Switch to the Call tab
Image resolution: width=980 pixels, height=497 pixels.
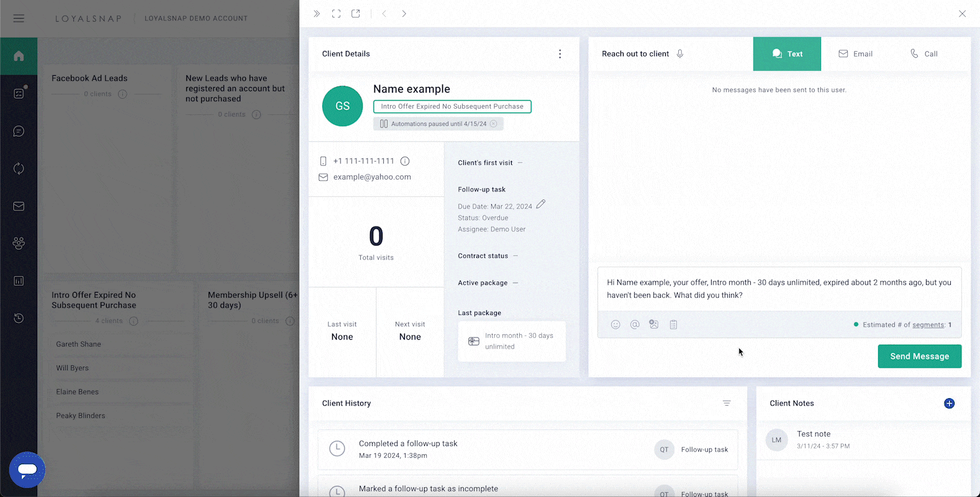coord(924,54)
